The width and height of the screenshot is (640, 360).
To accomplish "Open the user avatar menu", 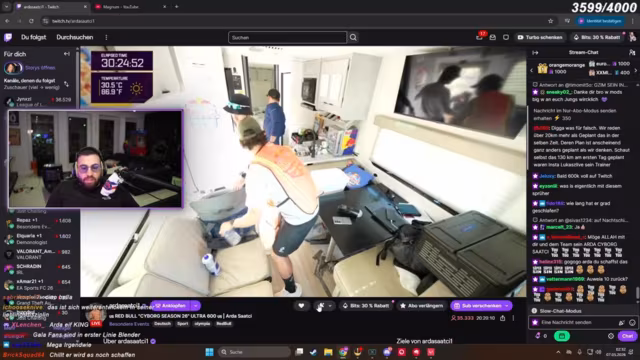I will point(632,38).
